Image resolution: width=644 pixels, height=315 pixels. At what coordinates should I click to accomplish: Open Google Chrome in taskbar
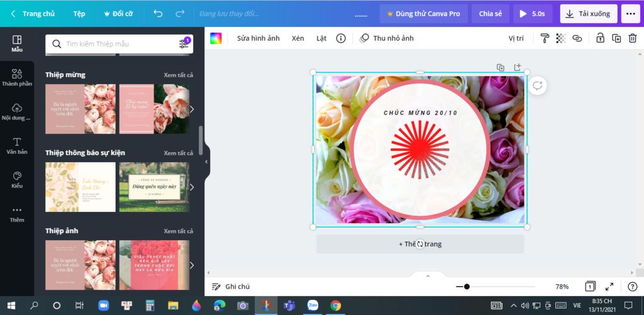(x=336, y=306)
